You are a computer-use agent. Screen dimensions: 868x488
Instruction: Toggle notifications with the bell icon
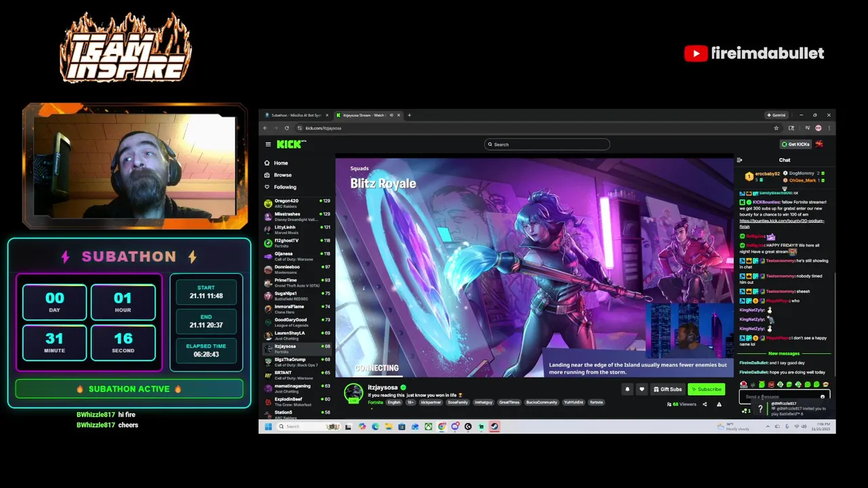pyautogui.click(x=627, y=389)
